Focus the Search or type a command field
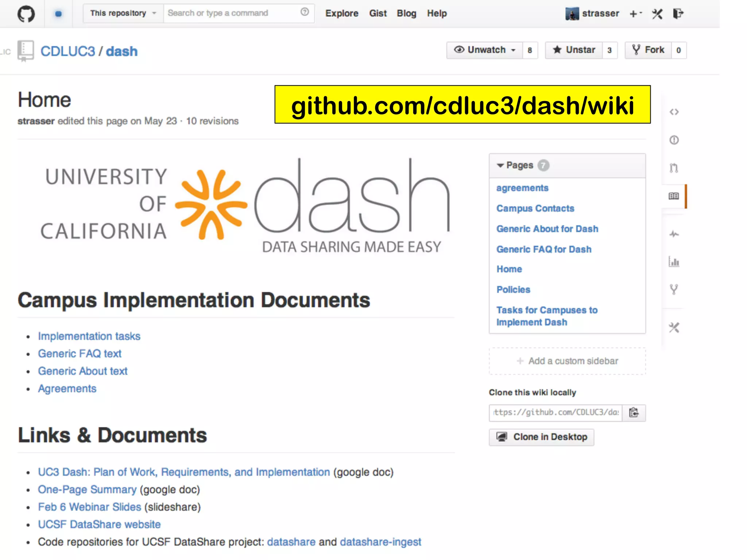 click(239, 13)
